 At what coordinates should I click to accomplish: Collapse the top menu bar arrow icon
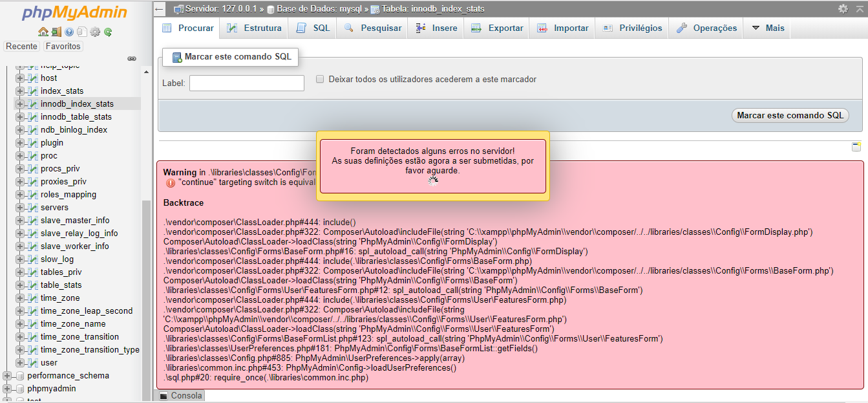pyautogui.click(x=859, y=9)
